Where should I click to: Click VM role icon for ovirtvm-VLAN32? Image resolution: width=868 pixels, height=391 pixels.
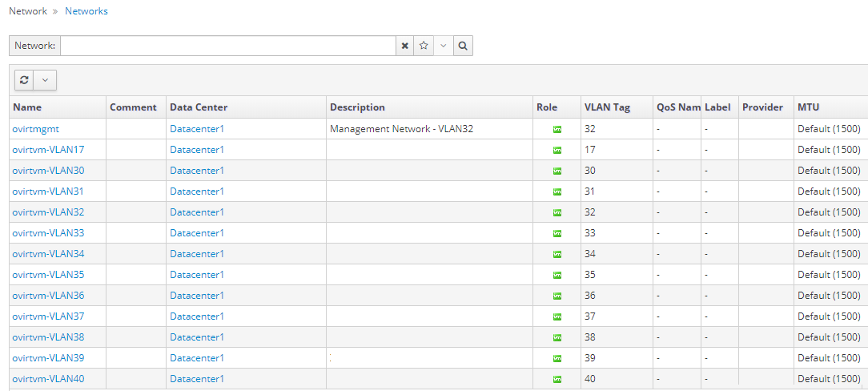pyautogui.click(x=557, y=212)
